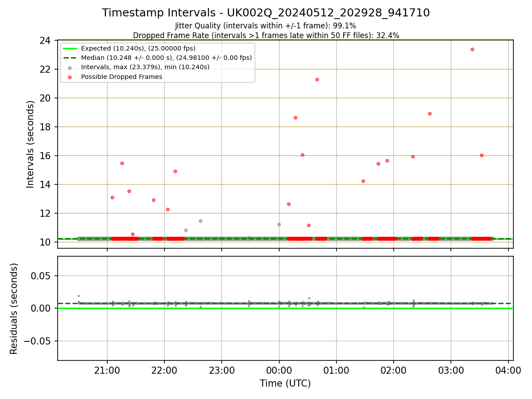Click the y-axis tick label "14"

(x=45, y=184)
